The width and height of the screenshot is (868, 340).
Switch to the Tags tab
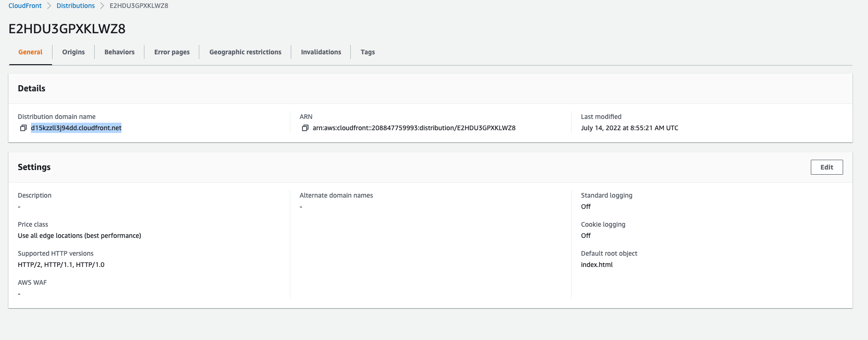click(368, 52)
